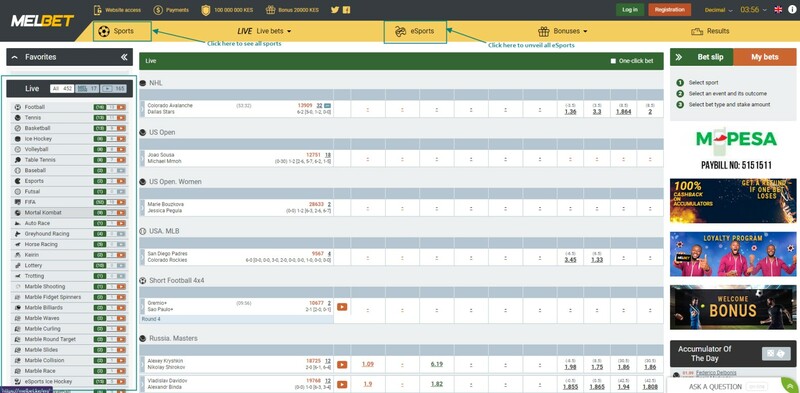The image size is (800, 393).
Task: Click the Twitter icon in header
Action: 335,10
